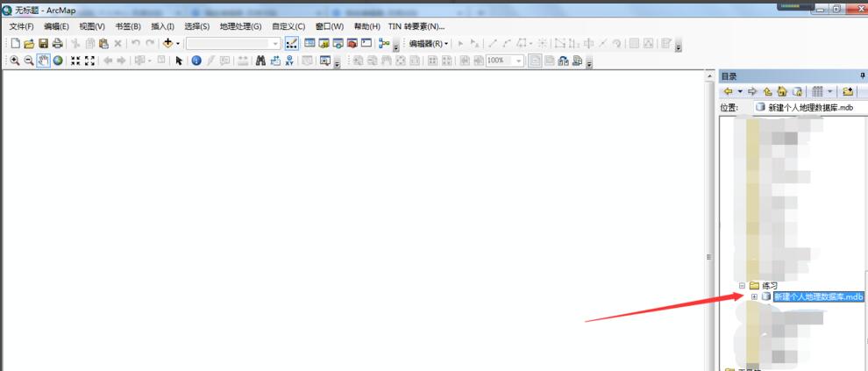Open the map scale combo box

pyautogui.click(x=233, y=43)
